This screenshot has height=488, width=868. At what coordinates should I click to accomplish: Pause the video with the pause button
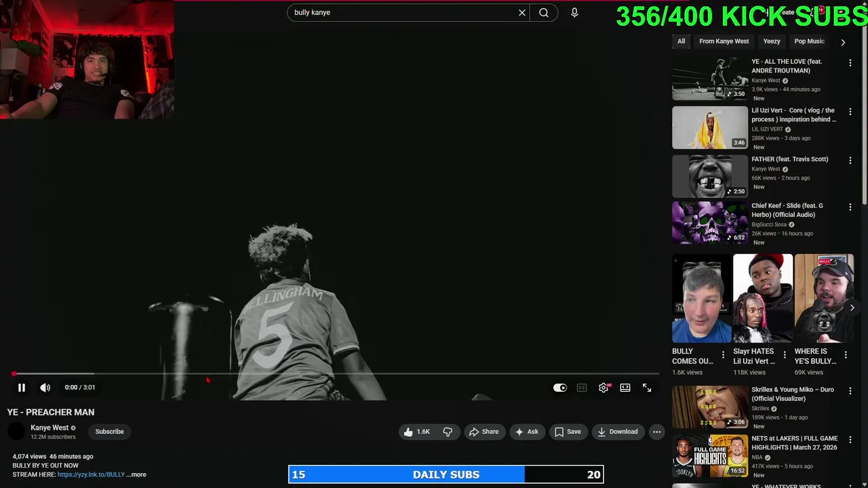(x=22, y=388)
